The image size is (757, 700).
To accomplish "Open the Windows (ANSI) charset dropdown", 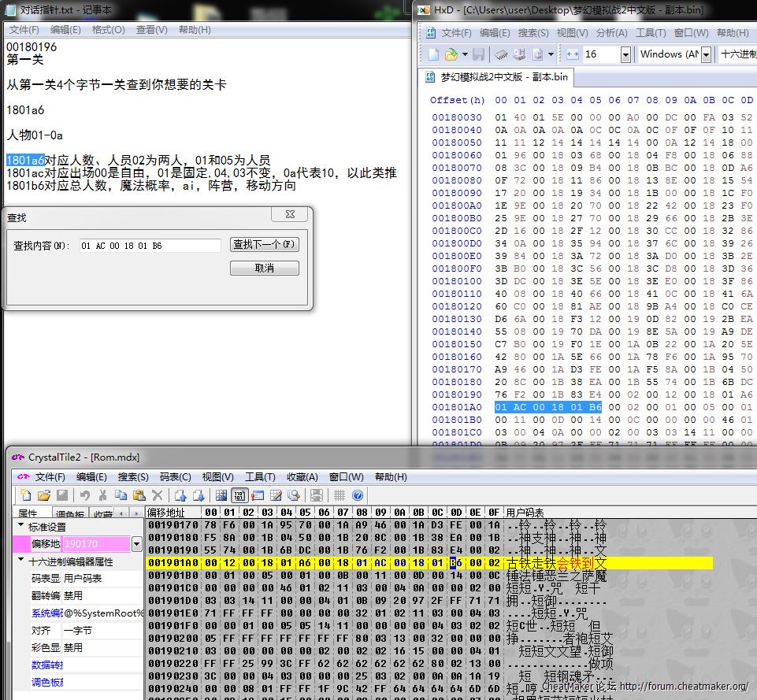I will (x=706, y=54).
